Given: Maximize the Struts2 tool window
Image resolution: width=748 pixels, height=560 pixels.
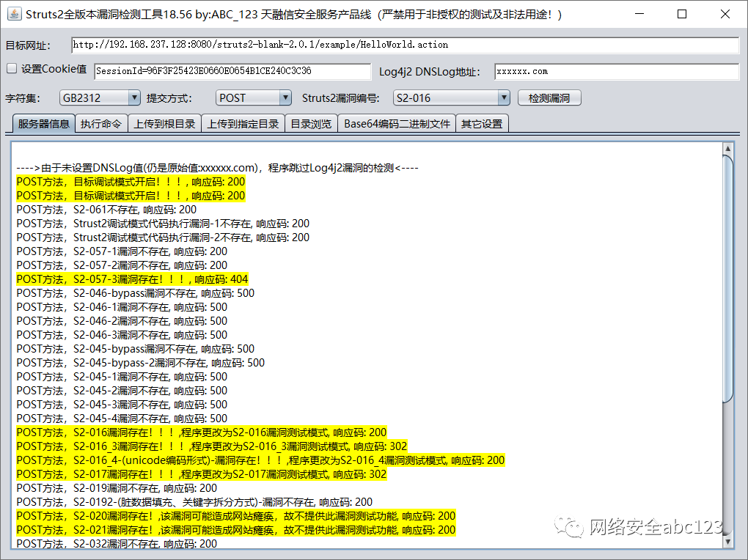Looking at the screenshot, I should pyautogui.click(x=682, y=14).
